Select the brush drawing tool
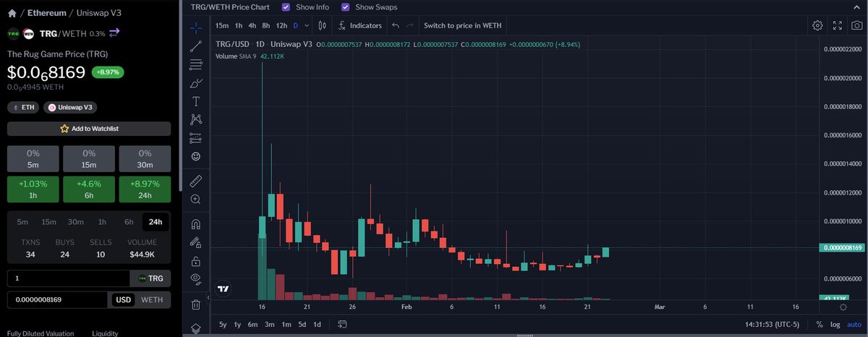Viewport: 868px width, 337px height. click(x=196, y=82)
